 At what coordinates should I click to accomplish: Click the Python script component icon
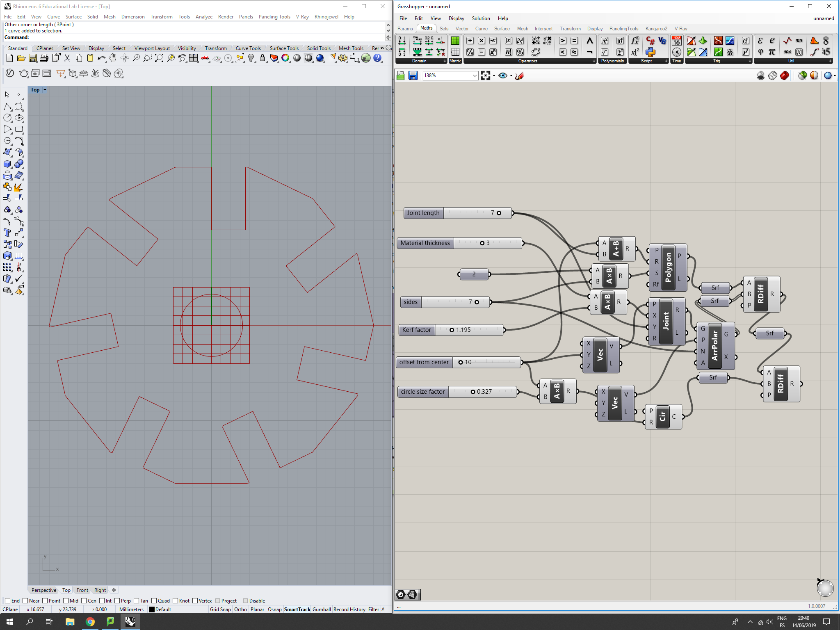(x=651, y=52)
